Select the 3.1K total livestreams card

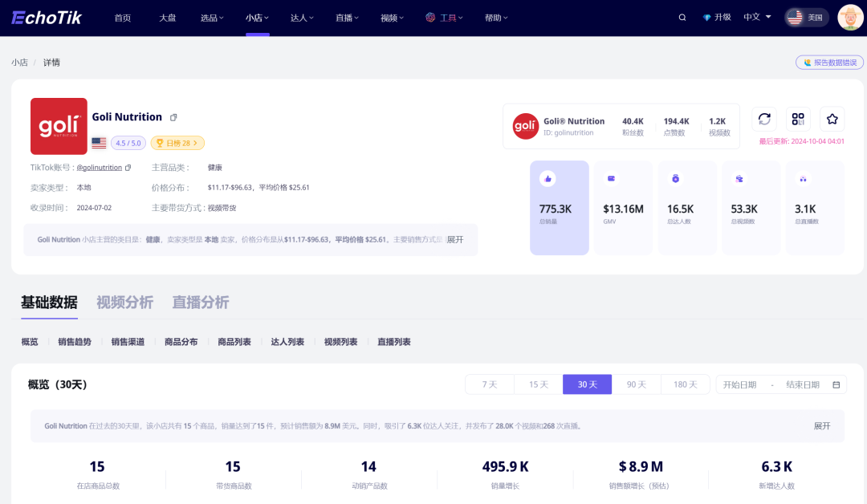(x=815, y=208)
